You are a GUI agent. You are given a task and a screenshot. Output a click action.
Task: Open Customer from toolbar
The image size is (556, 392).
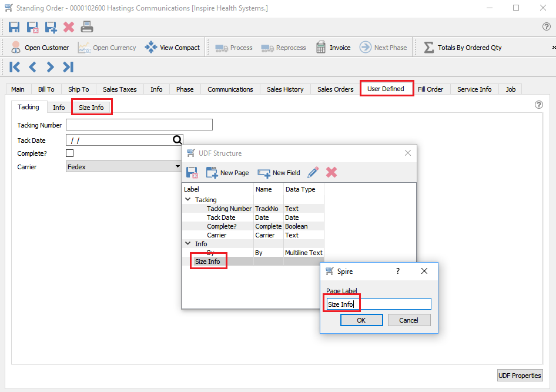[x=40, y=48]
